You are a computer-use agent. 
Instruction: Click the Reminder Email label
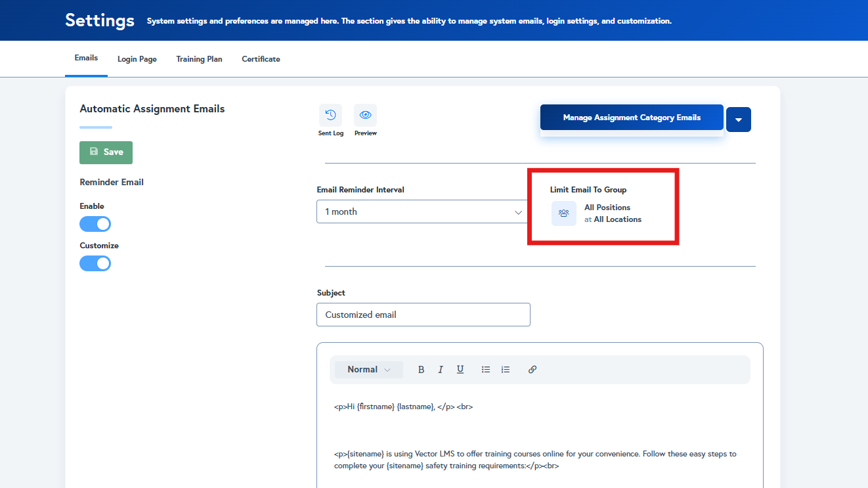tap(112, 182)
